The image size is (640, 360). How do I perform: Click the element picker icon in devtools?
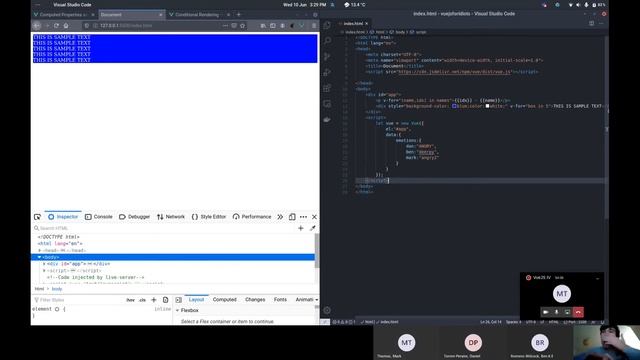point(38,217)
